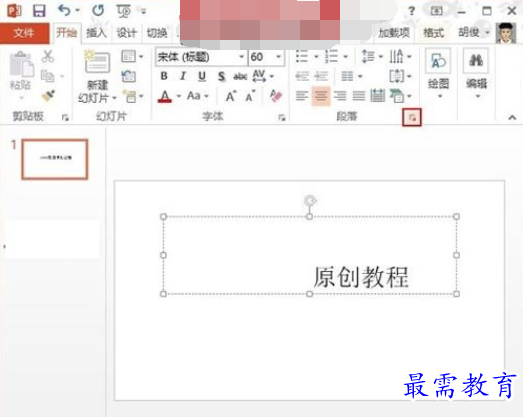Click the text box rotation handle
This screenshot has width=525, height=417.
[x=310, y=200]
